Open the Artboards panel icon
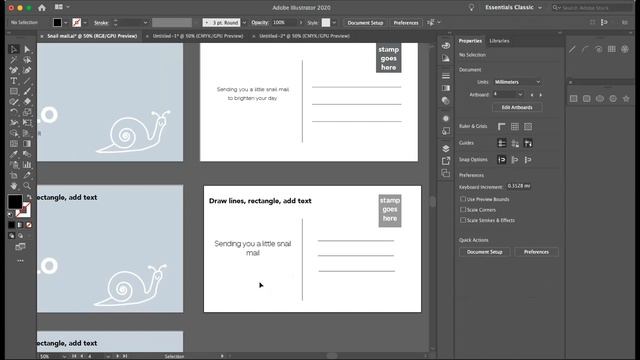640x360 pixels. coord(446,173)
